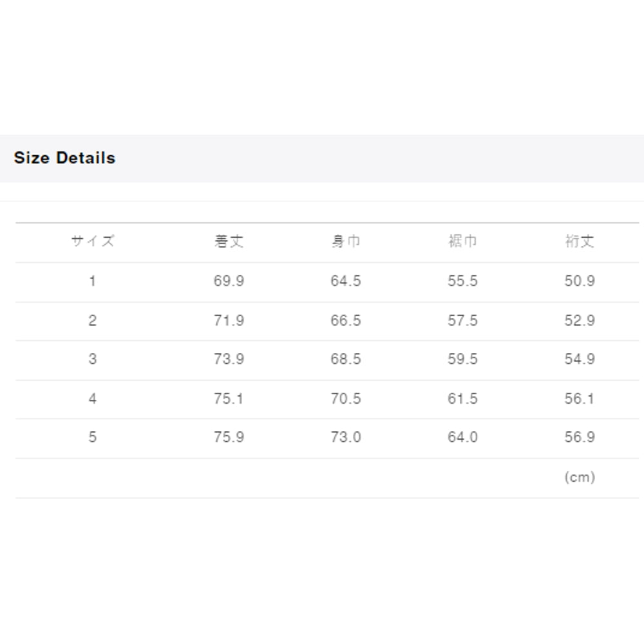Click the 身巾 column header

346,241
